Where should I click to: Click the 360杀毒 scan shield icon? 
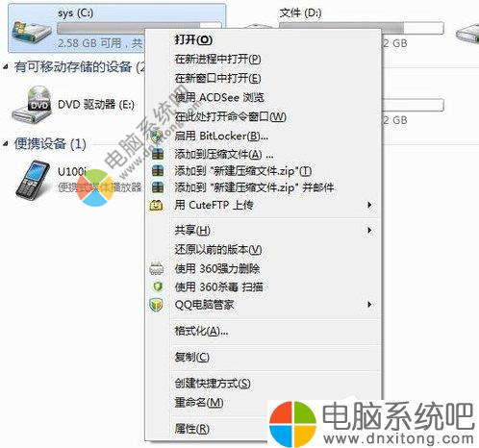(158, 286)
